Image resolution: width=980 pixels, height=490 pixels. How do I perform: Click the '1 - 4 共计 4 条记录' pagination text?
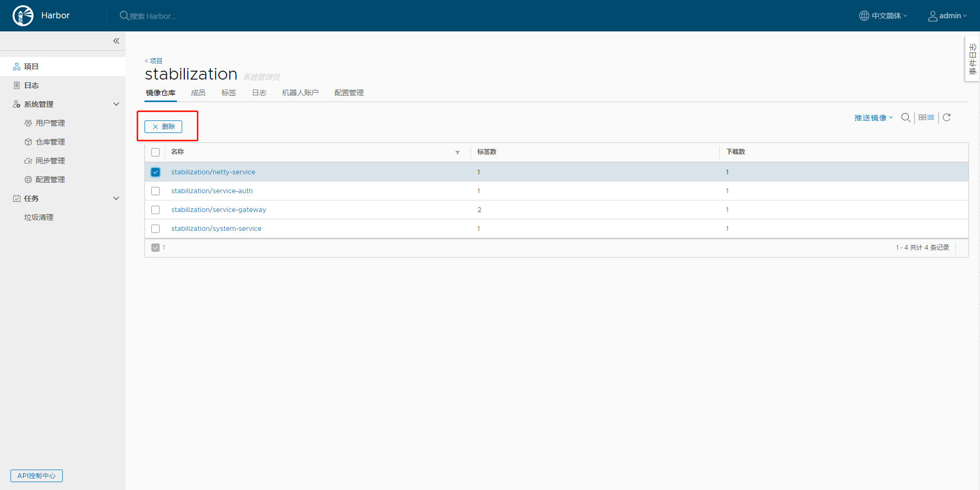[x=922, y=248]
